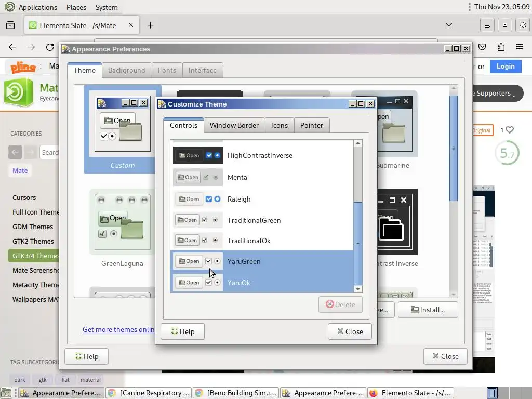
Task: Select the YaruOk controls theme
Action: coord(262,282)
